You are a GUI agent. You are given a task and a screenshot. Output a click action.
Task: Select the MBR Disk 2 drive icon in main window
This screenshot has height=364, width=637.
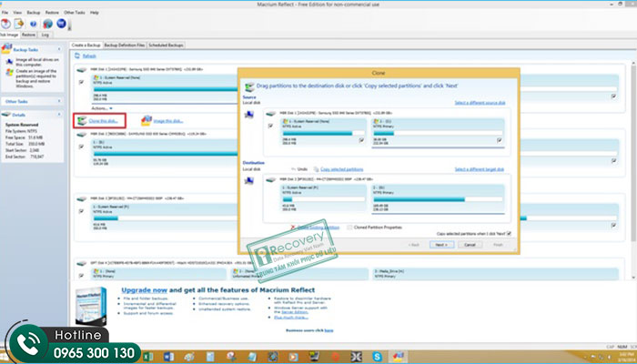coord(82,134)
